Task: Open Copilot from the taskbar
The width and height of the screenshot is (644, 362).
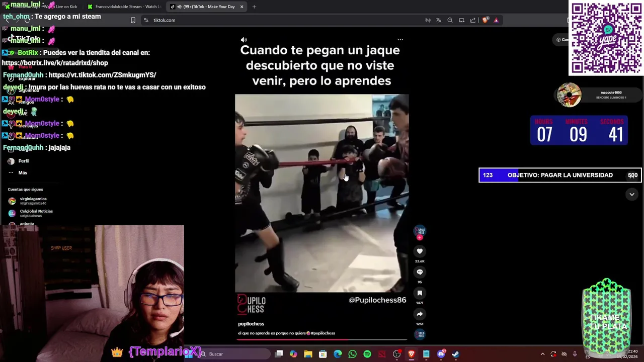Action: coord(293,354)
